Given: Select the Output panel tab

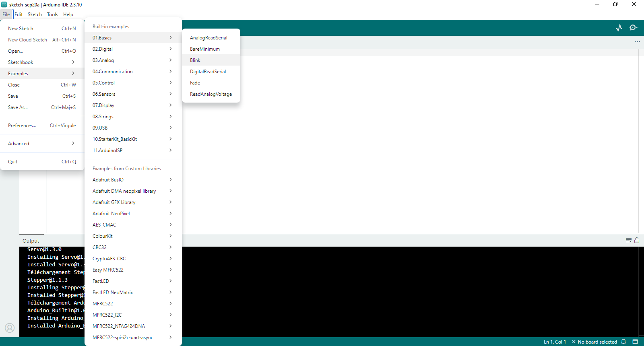Looking at the screenshot, I should click(x=31, y=241).
